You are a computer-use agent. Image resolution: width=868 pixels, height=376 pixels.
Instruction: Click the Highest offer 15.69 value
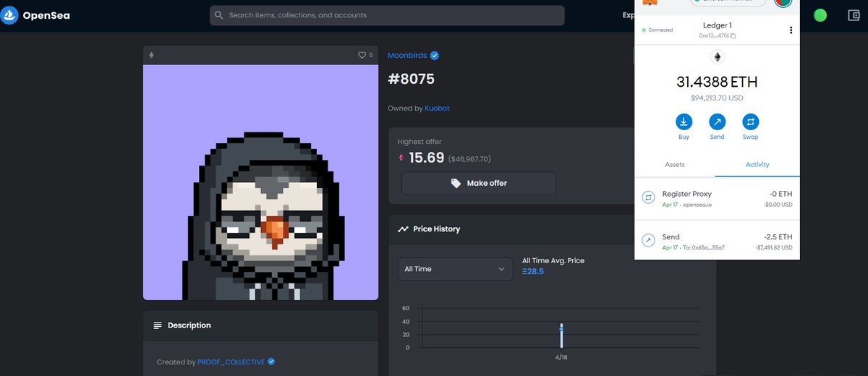[x=426, y=158]
